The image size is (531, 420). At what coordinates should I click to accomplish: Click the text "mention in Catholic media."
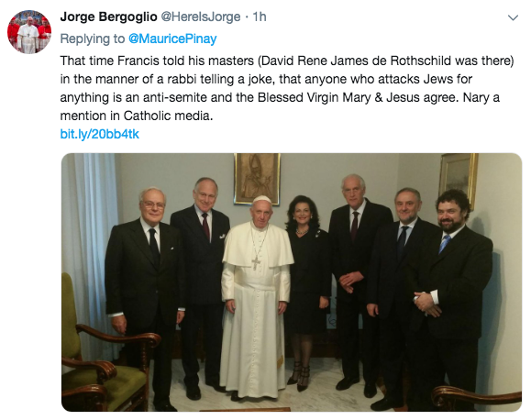coord(137,116)
